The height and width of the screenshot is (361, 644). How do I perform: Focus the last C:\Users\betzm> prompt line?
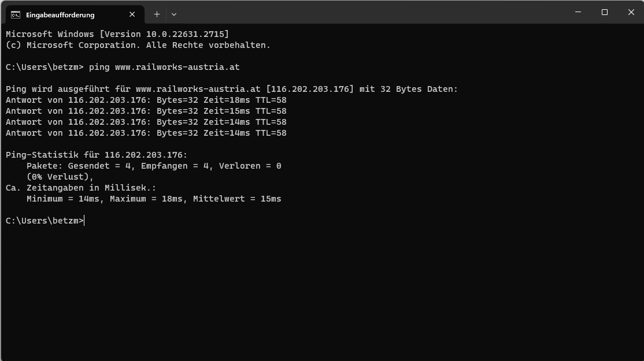pos(45,221)
